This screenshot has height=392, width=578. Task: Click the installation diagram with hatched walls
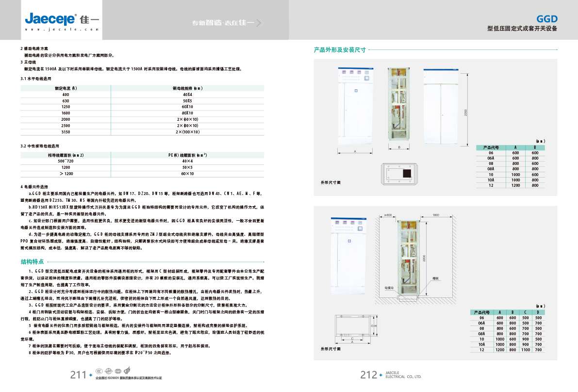[x=415, y=260]
